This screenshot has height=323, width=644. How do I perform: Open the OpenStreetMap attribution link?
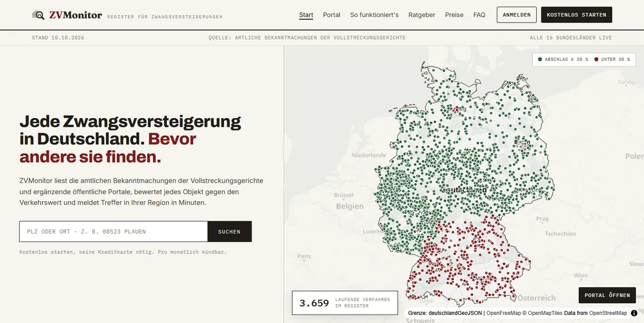[x=608, y=313]
